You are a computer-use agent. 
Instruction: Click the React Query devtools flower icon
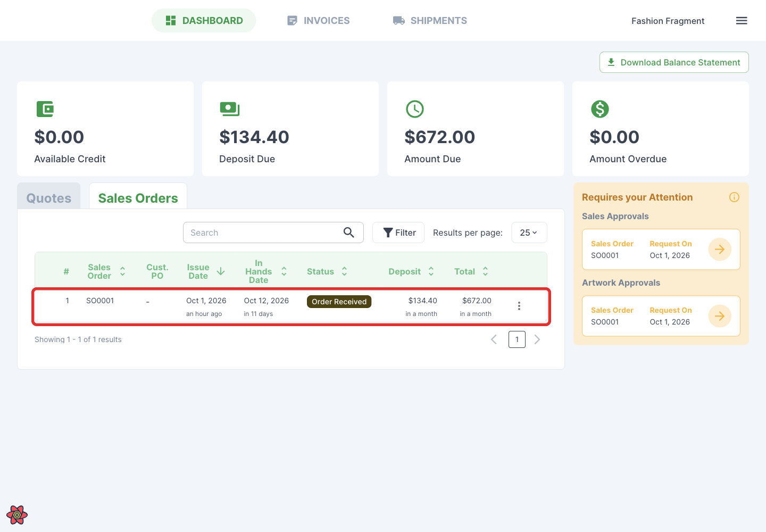point(17,514)
